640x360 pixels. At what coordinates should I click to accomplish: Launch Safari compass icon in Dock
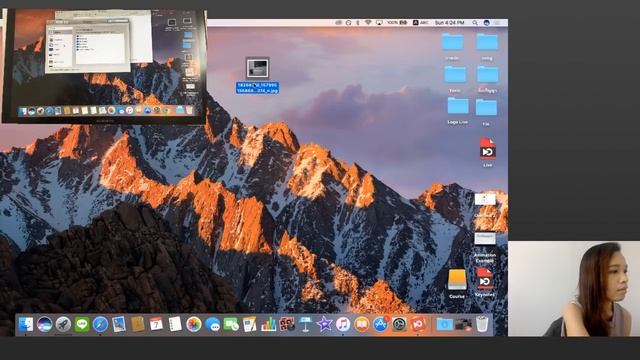(100, 324)
